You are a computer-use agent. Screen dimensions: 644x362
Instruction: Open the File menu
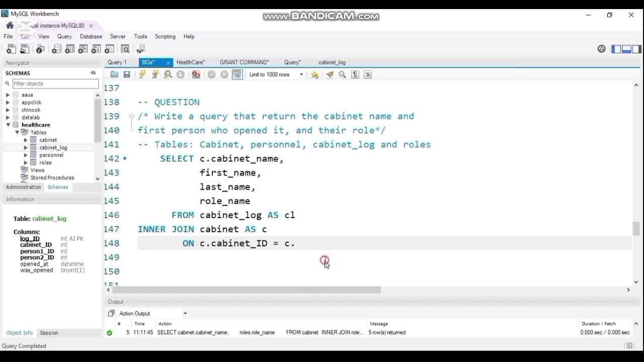9,36
